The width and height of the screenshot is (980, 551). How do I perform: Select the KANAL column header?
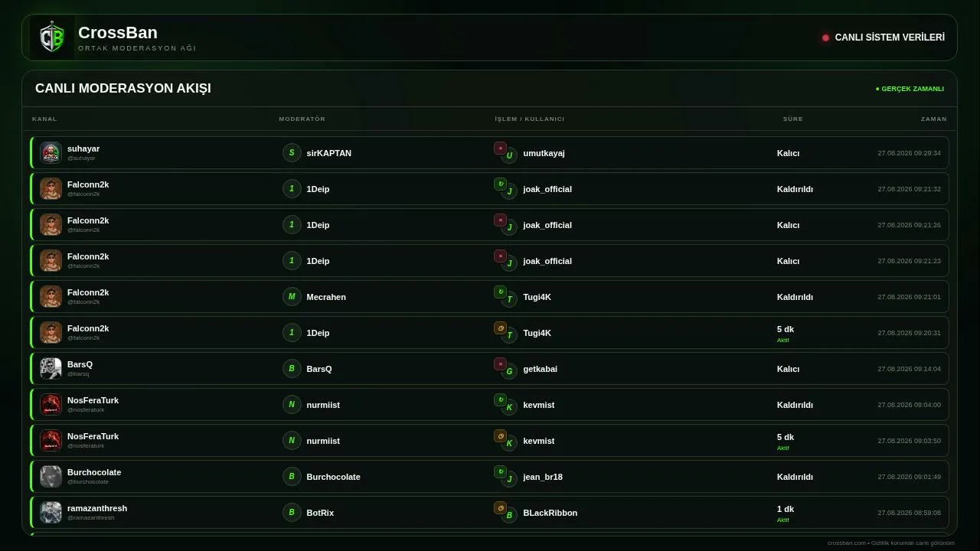pyautogui.click(x=44, y=119)
